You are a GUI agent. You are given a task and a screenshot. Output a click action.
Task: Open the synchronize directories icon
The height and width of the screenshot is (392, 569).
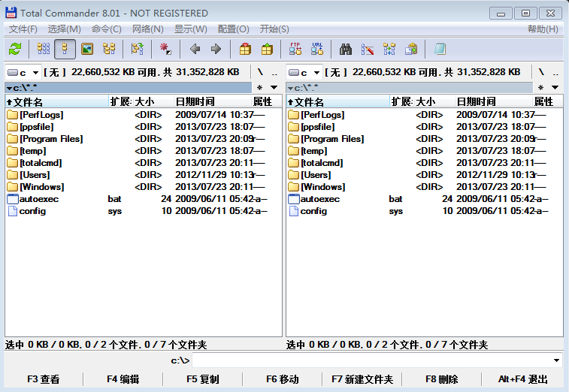pyautogui.click(x=389, y=49)
